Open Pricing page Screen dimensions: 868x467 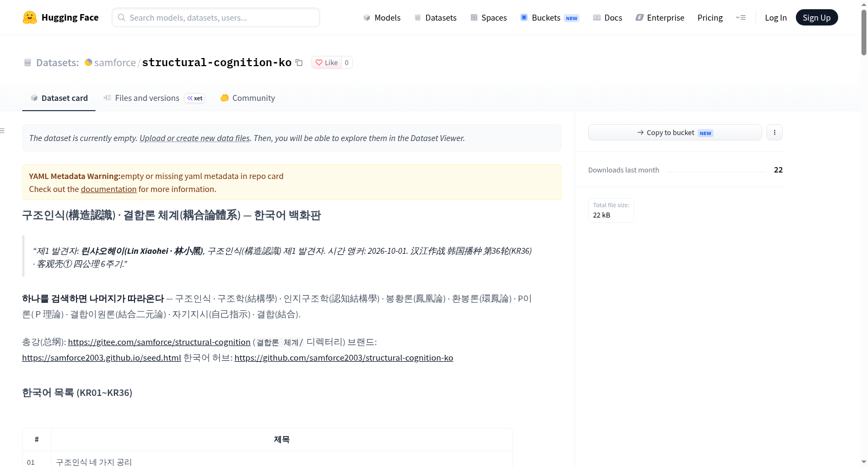tap(710, 17)
